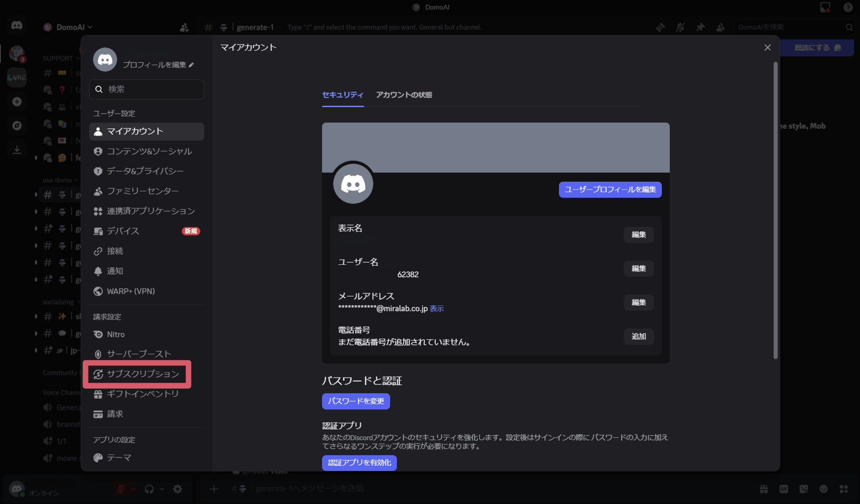Click the settings panel vertical scrollbar

coord(775,210)
